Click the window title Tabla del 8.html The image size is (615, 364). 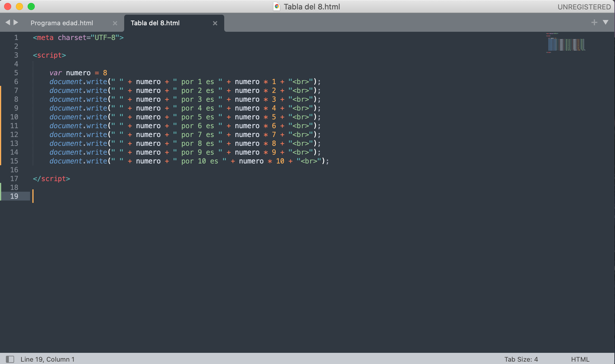tap(312, 7)
